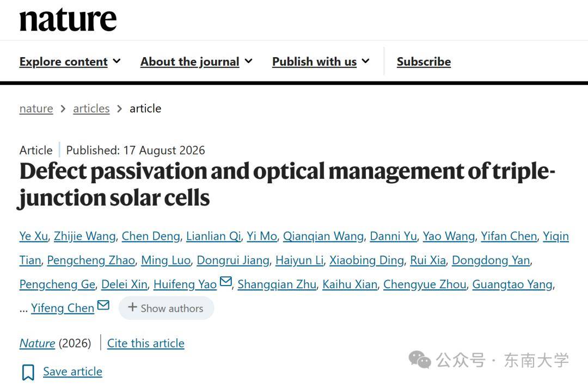Click the italic Nature journal link

click(37, 343)
